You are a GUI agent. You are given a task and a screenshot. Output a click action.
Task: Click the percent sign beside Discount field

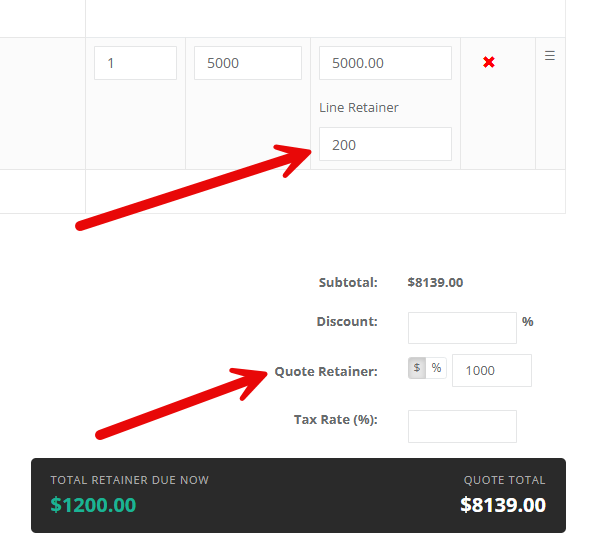pyautogui.click(x=528, y=321)
